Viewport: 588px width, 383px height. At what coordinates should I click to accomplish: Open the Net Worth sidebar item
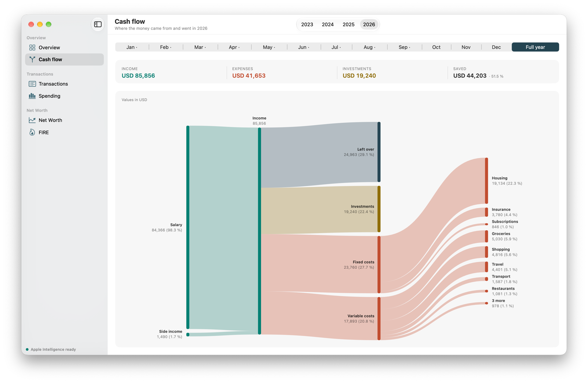point(64,120)
